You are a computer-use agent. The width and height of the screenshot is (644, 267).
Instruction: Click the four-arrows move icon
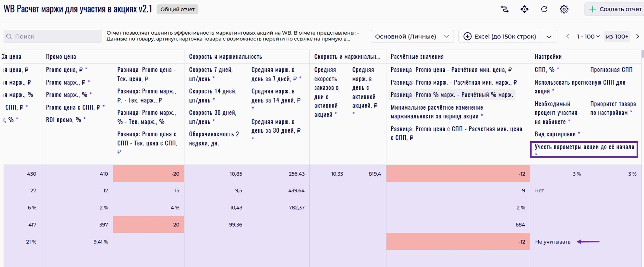(x=524, y=9)
